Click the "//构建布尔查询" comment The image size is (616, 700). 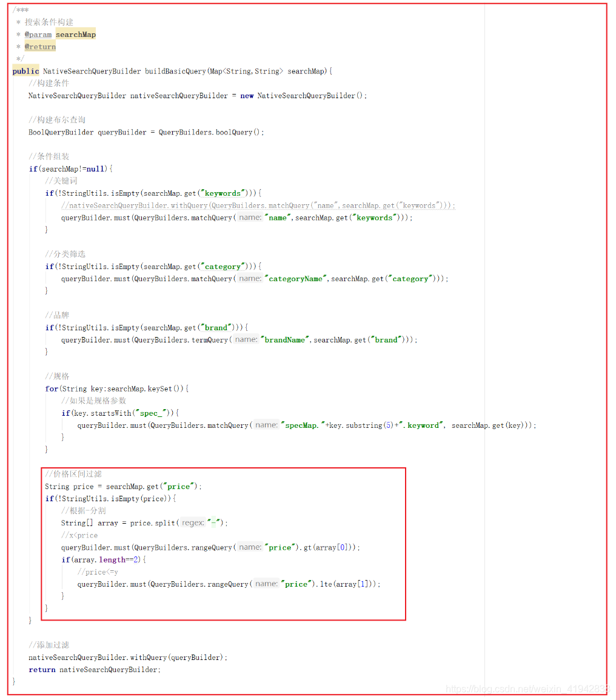click(x=57, y=119)
